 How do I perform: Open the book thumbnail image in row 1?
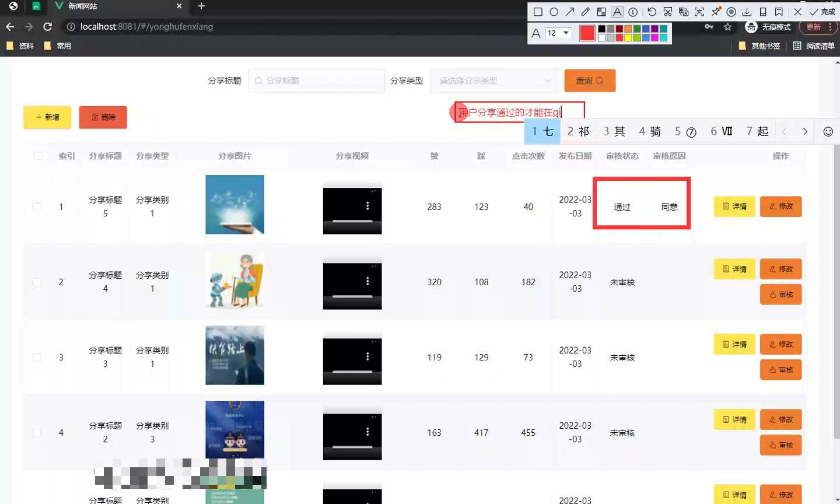coord(235,204)
